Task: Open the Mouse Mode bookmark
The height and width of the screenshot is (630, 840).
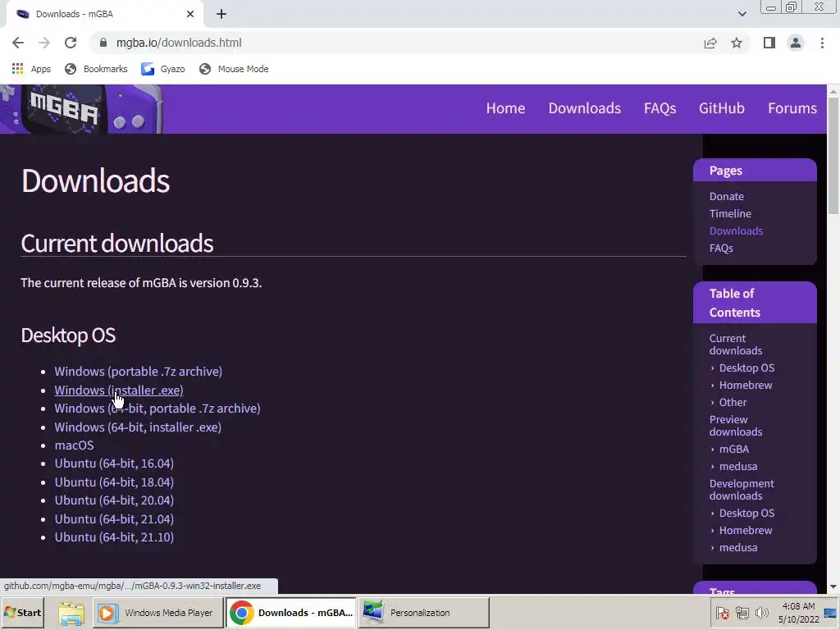Action: coord(234,69)
